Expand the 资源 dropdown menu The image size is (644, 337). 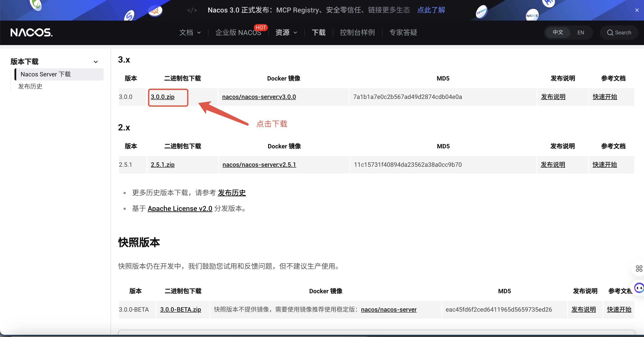point(286,32)
